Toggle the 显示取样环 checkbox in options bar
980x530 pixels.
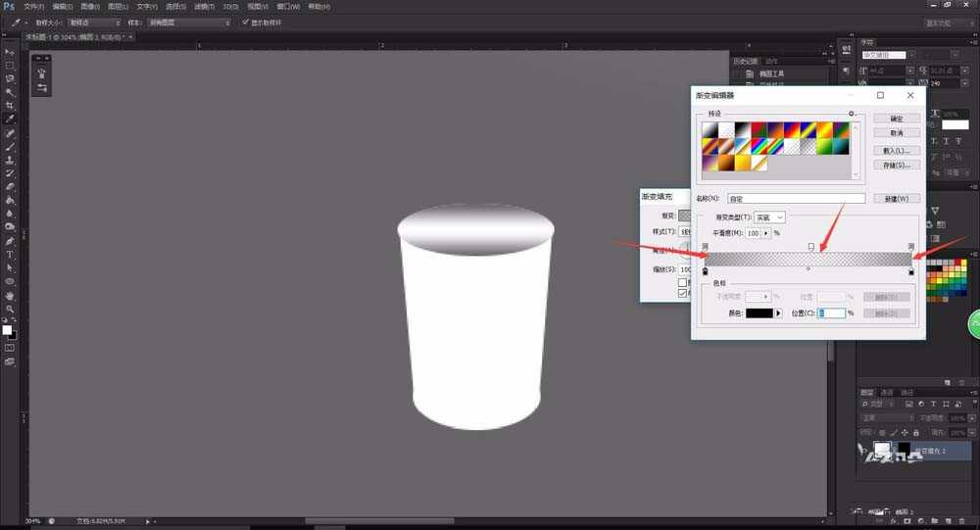pyautogui.click(x=245, y=22)
